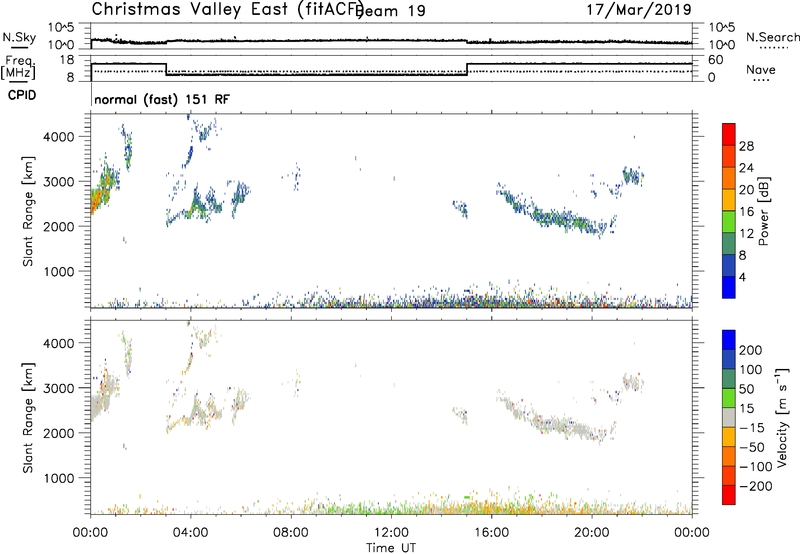Select the N.Sky legend label
Screen dimensions: 800x554
click(19, 37)
